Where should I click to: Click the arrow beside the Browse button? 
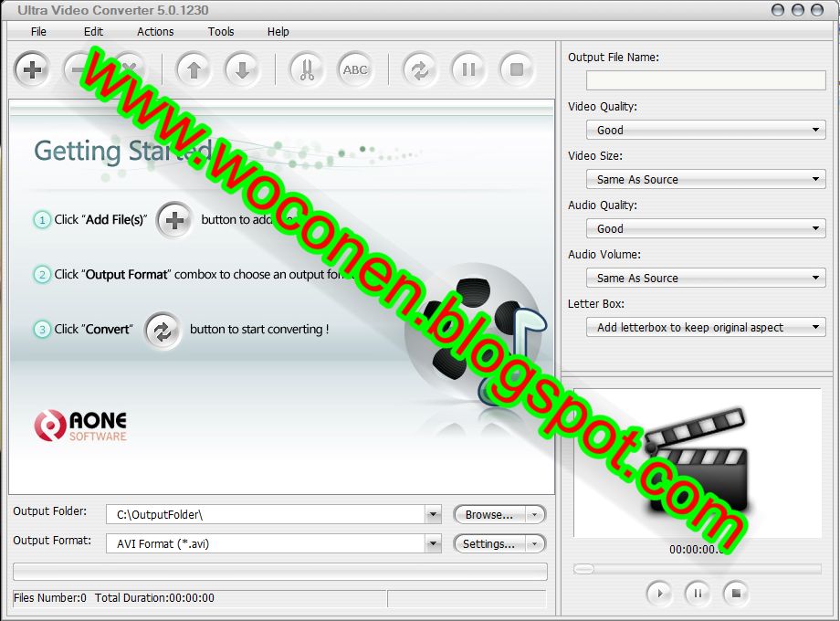534,515
